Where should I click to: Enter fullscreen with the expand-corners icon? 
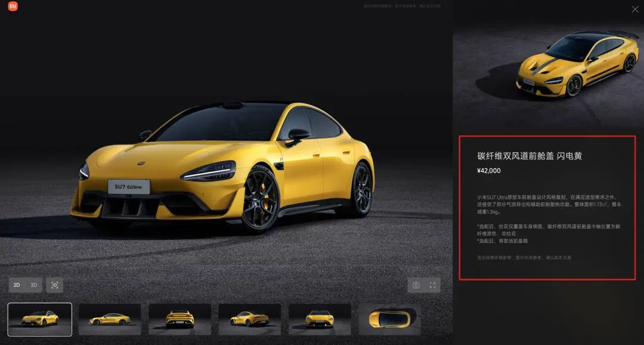432,285
